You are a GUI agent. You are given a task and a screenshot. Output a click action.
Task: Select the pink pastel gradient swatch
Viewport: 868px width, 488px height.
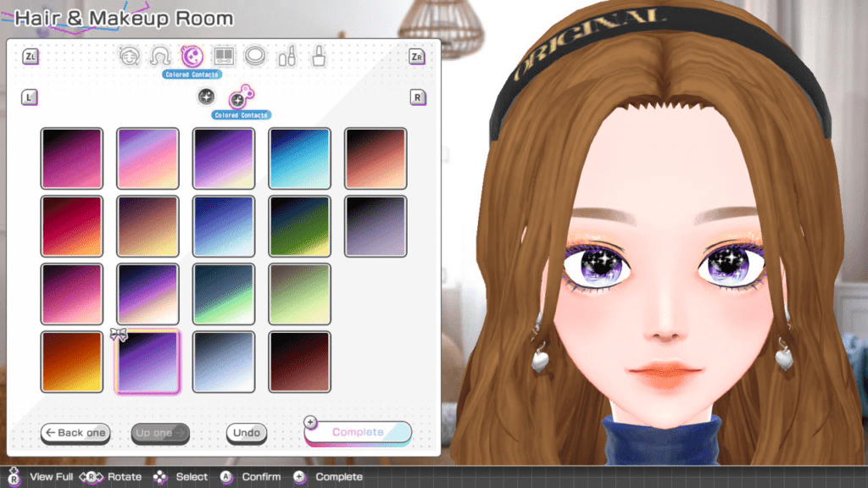coord(147,158)
